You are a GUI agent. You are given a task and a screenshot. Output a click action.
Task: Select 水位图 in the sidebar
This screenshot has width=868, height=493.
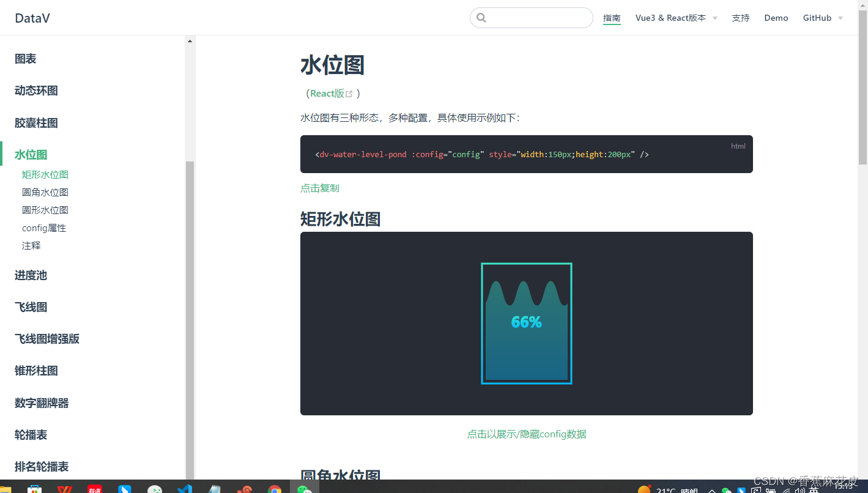[x=31, y=155]
